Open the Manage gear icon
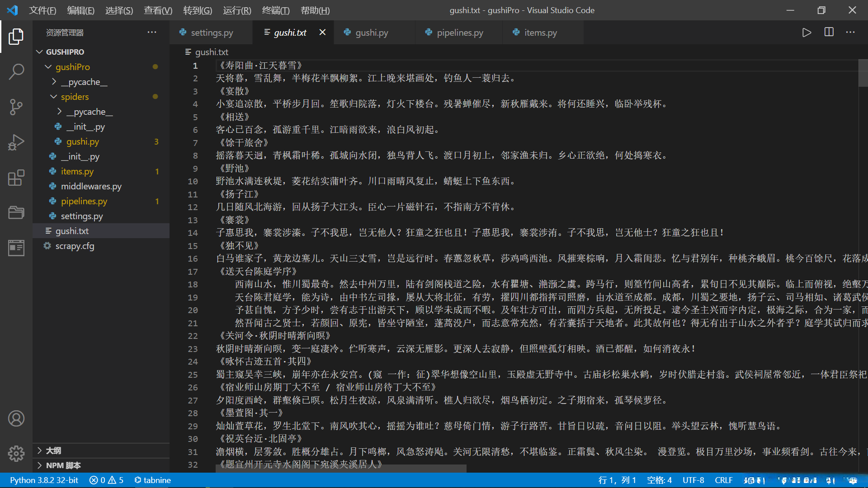The image size is (868, 488). coord(16,454)
